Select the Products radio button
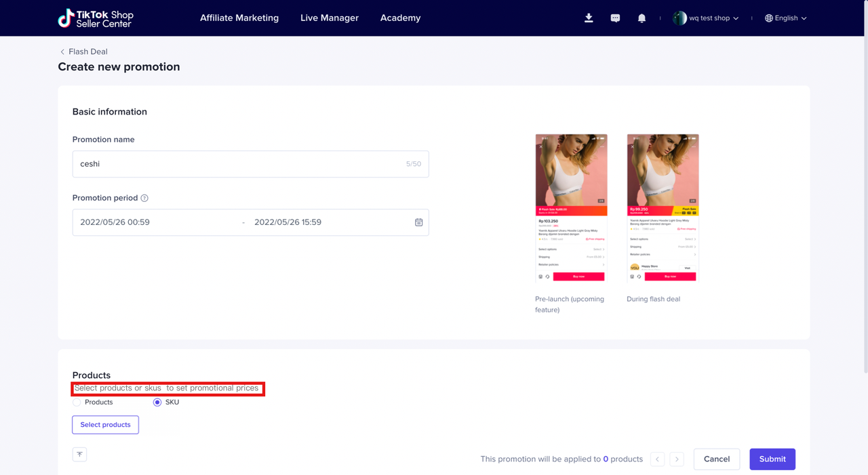Viewport: 868px width, 475px height. click(x=77, y=402)
